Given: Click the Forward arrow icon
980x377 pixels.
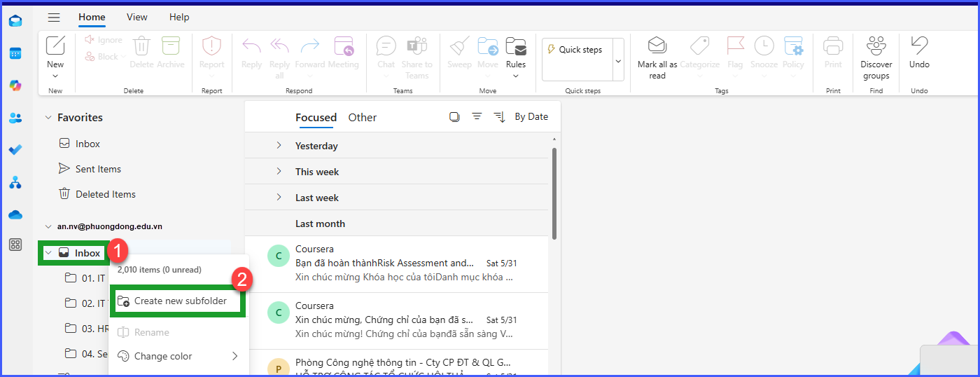Looking at the screenshot, I should tap(310, 46).
